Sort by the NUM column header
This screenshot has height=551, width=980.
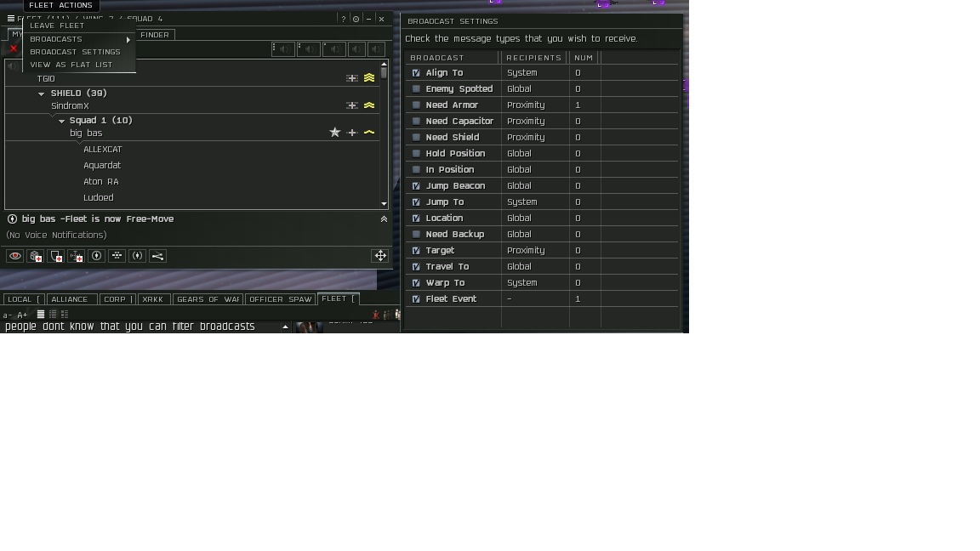584,58
